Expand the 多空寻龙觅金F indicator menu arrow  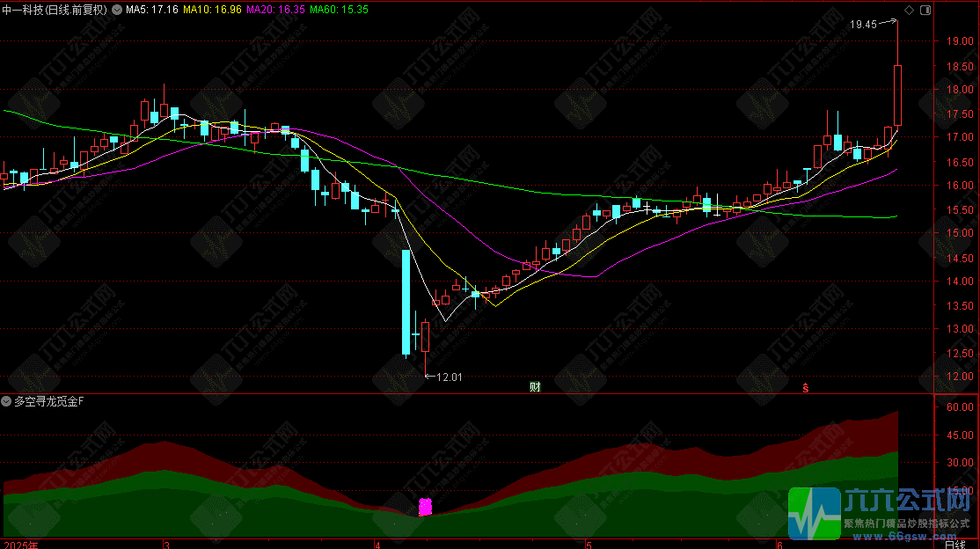tap(7, 401)
